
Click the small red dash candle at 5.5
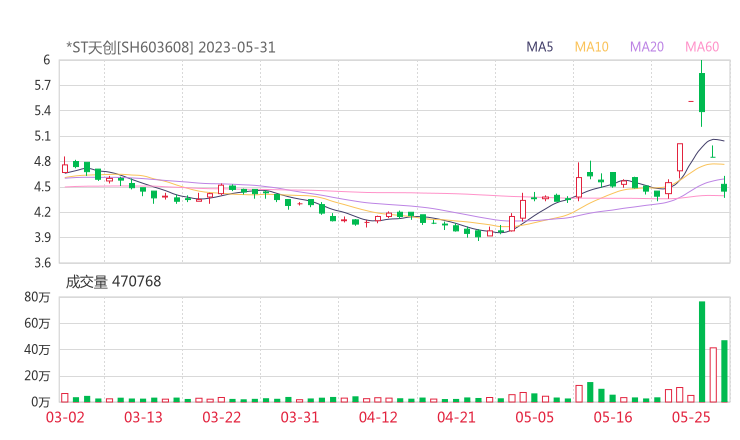coord(691,102)
